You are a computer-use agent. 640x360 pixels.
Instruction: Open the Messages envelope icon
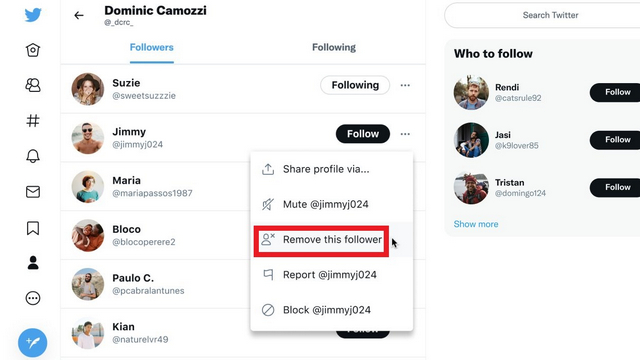[33, 192]
